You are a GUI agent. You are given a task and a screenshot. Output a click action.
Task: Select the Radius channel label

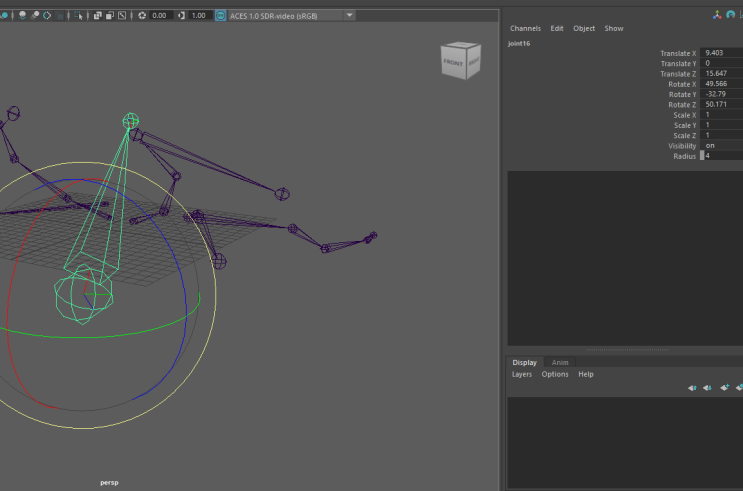click(685, 156)
